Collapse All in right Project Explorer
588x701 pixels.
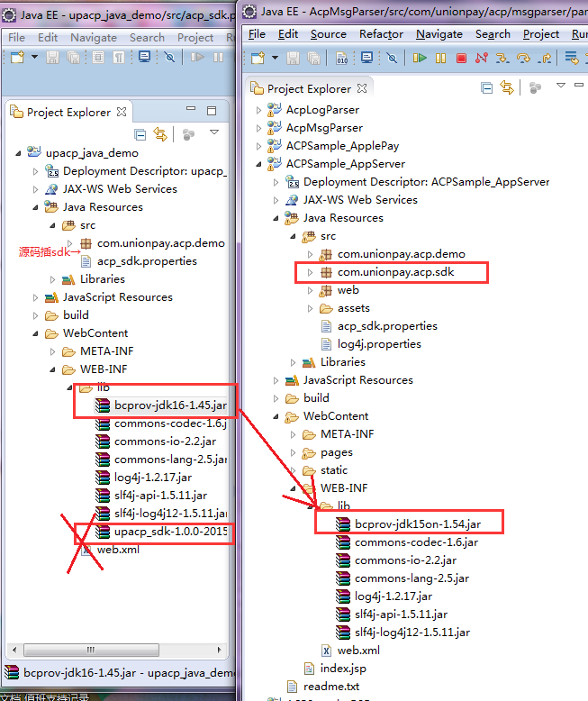tap(486, 88)
